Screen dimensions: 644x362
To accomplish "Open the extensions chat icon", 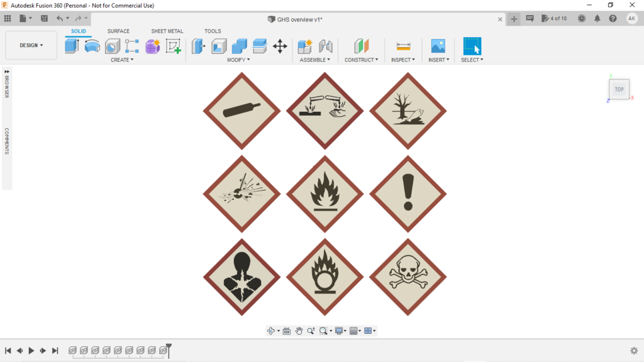I will [x=530, y=18].
